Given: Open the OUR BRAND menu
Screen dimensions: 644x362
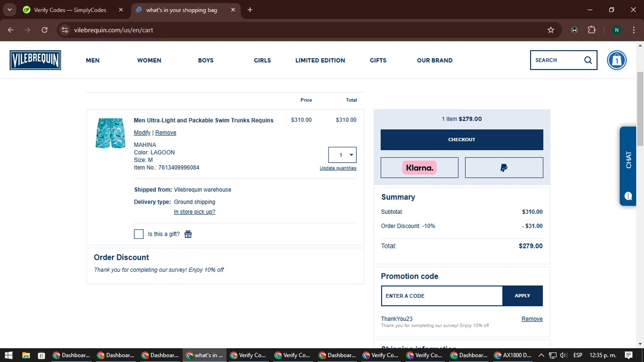Looking at the screenshot, I should [x=434, y=61].
